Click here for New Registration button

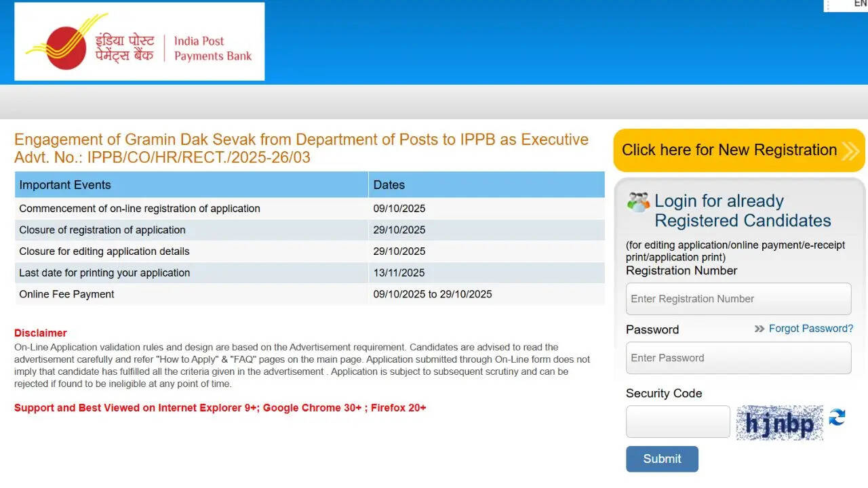click(x=729, y=150)
